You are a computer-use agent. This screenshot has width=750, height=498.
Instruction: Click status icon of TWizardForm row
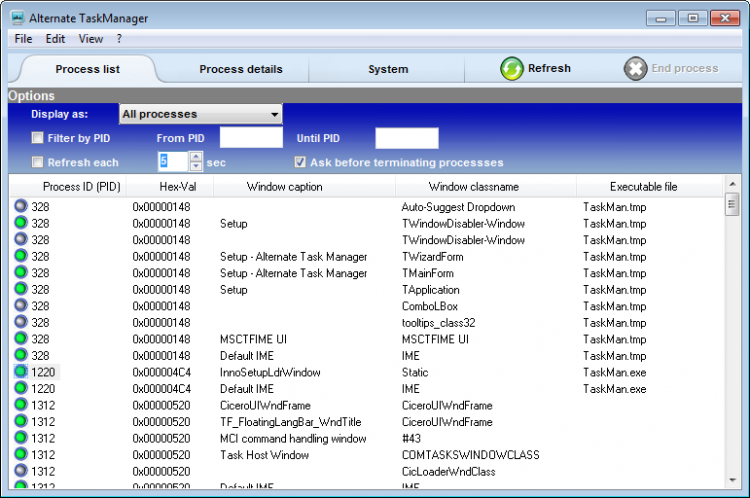pyautogui.click(x=21, y=256)
